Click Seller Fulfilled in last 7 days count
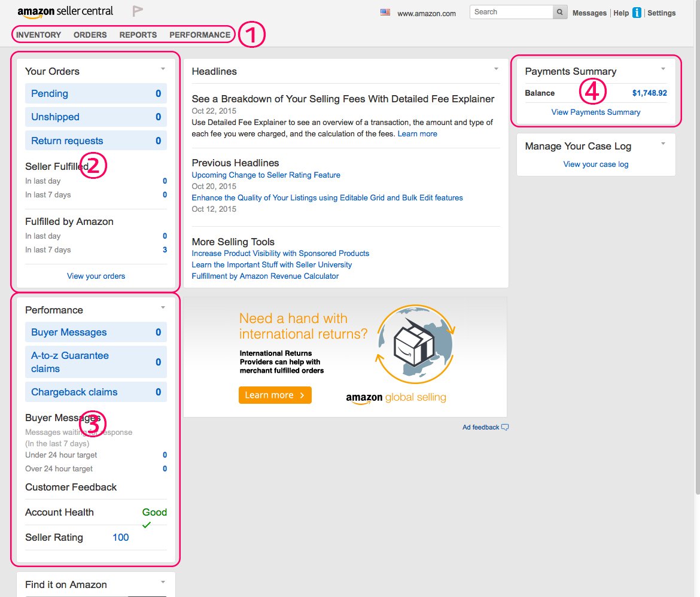Viewport: 700px width, 597px height. coord(165,194)
